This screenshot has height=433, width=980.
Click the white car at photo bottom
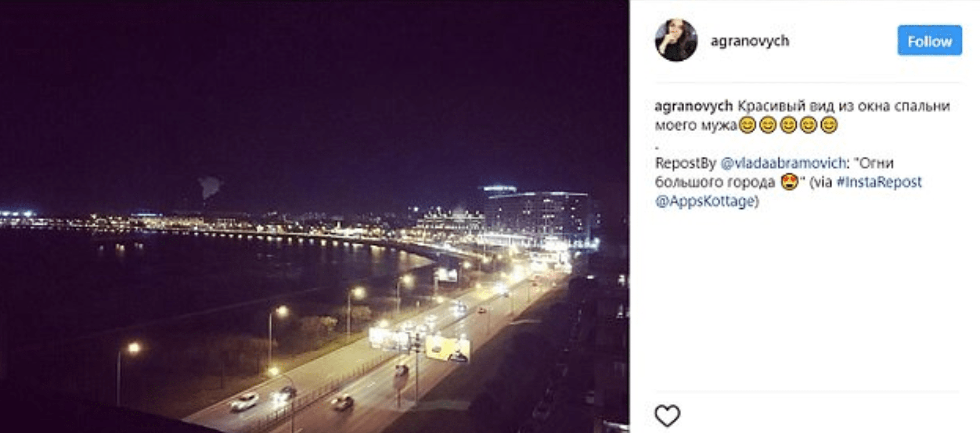point(244,402)
